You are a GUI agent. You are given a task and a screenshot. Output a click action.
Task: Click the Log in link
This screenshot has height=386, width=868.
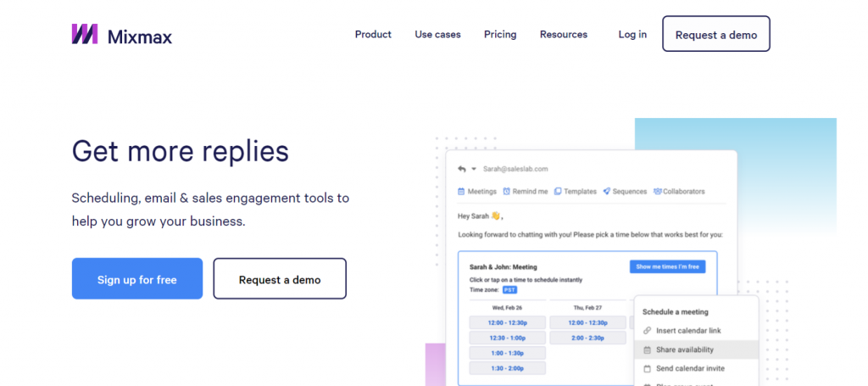[x=632, y=34]
